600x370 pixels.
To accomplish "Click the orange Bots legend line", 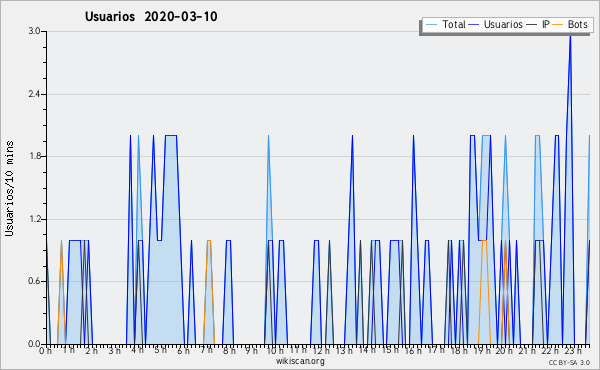I will [558, 25].
